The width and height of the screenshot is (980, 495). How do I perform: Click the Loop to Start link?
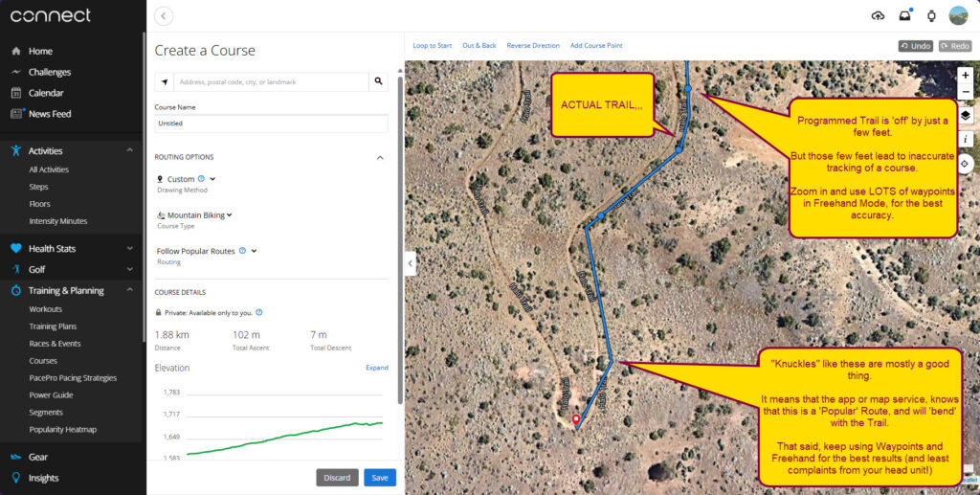[433, 46]
